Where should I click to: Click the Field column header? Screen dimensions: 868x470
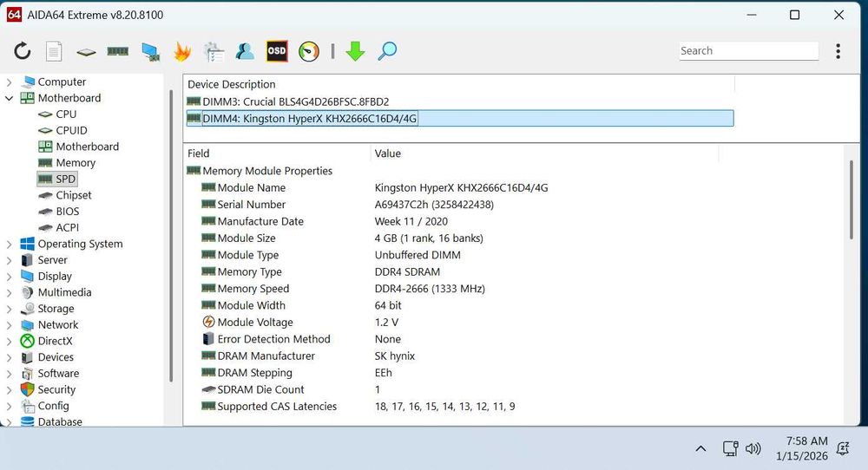[199, 153]
